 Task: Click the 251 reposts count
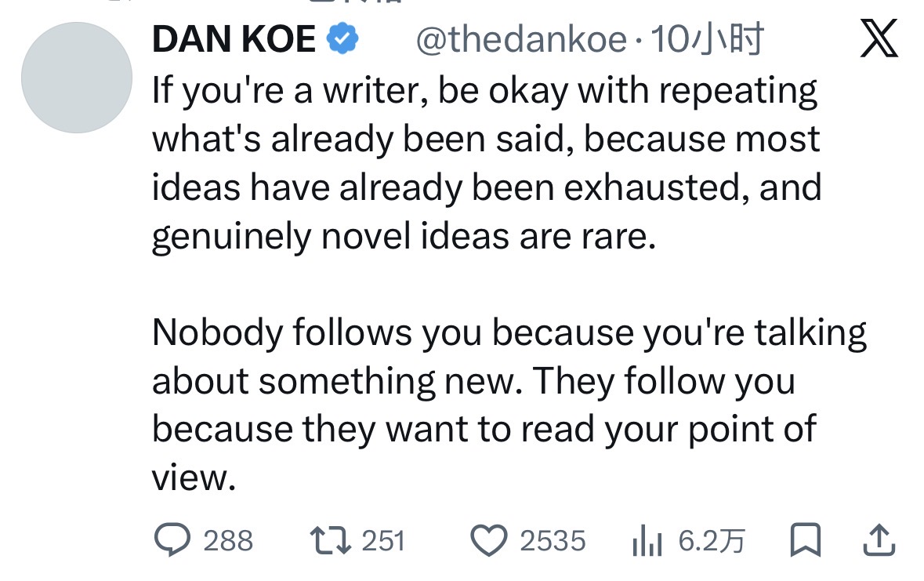[382, 540]
